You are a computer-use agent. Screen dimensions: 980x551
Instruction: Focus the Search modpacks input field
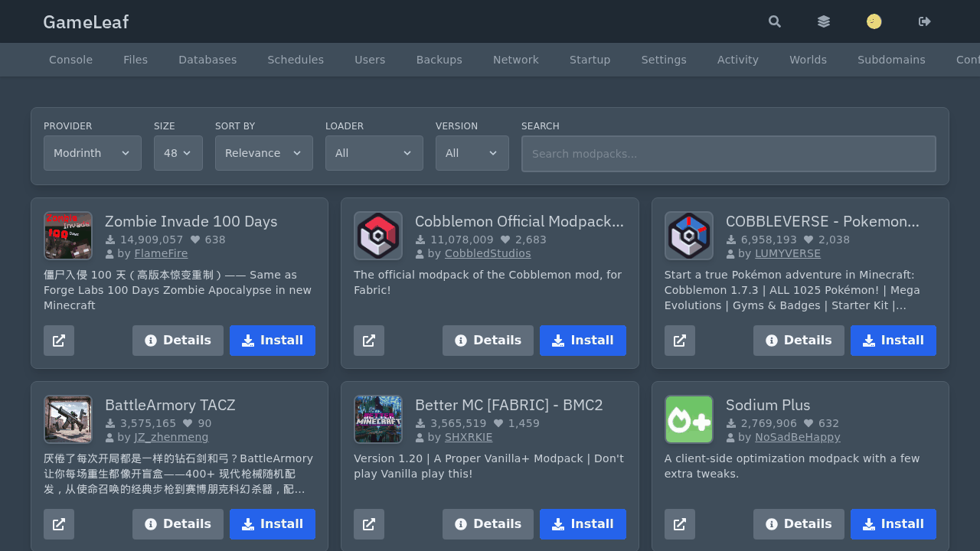tap(729, 154)
